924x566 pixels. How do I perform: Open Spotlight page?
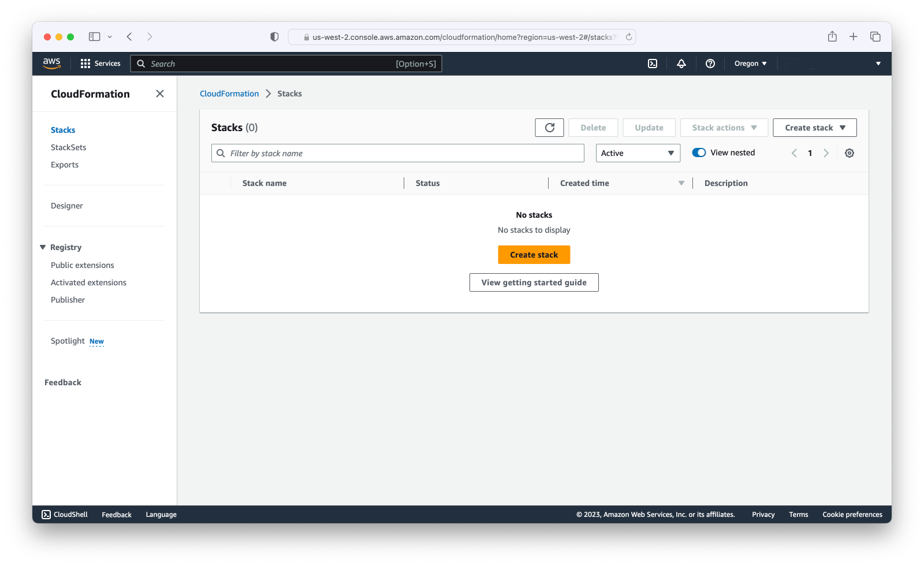68,341
